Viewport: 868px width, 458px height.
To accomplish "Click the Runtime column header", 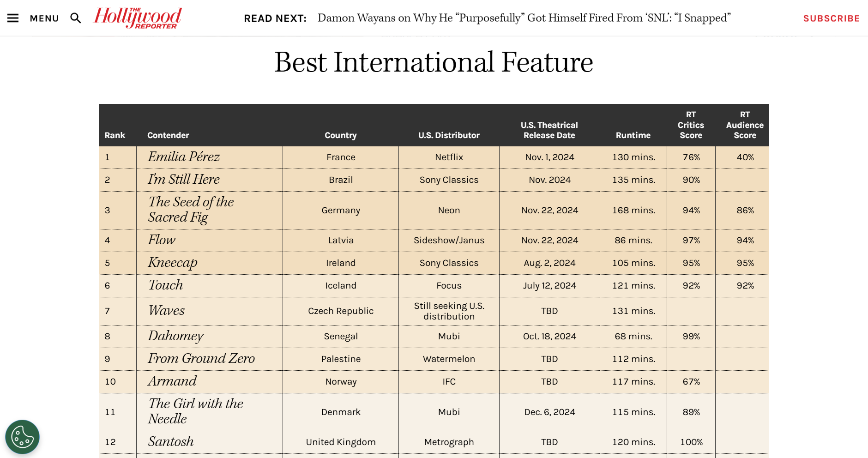I will tap(633, 135).
